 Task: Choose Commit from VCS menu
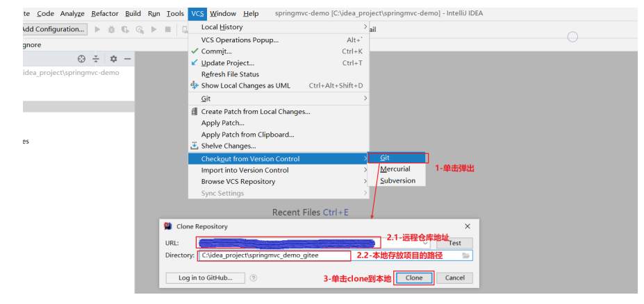tap(279, 51)
